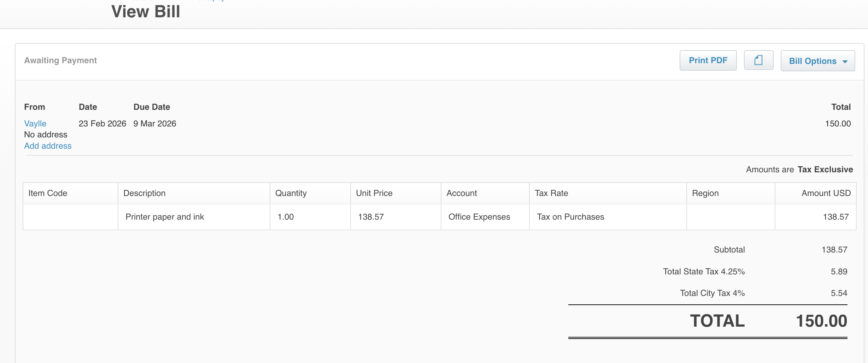
Task: Open the Vaylle contact link
Action: click(35, 124)
